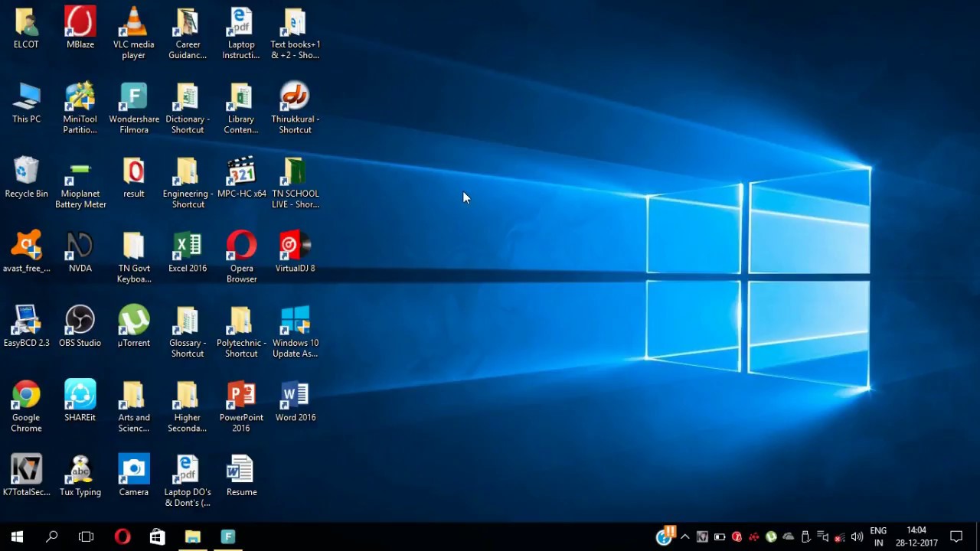
Task: Open clock showing 14:04 28-12-2017
Action: coord(916,536)
